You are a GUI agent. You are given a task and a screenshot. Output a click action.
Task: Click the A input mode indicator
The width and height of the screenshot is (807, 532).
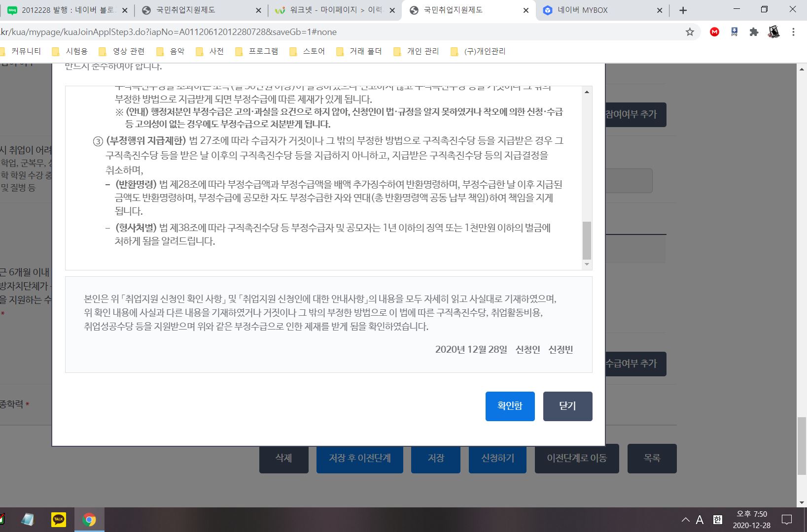700,520
